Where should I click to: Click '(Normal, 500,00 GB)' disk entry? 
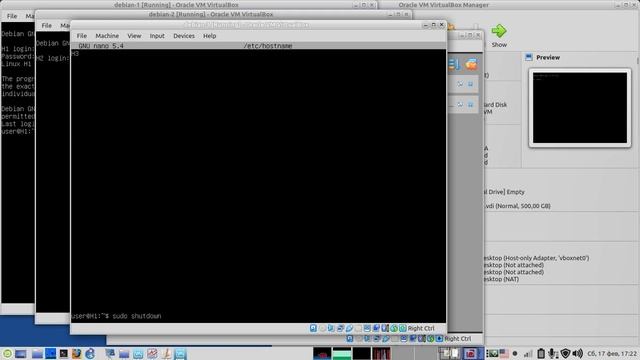[x=523, y=206]
